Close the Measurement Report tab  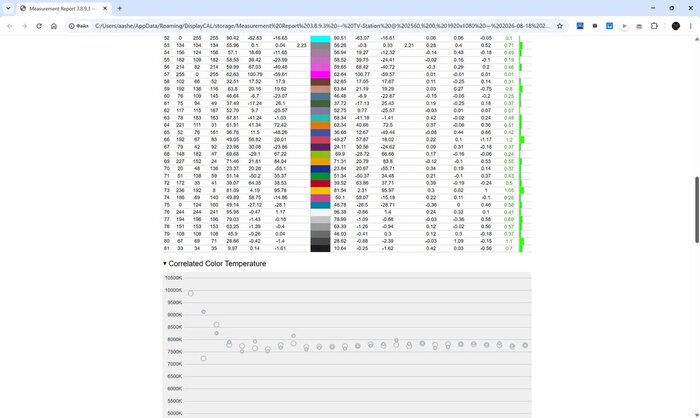click(x=105, y=8)
